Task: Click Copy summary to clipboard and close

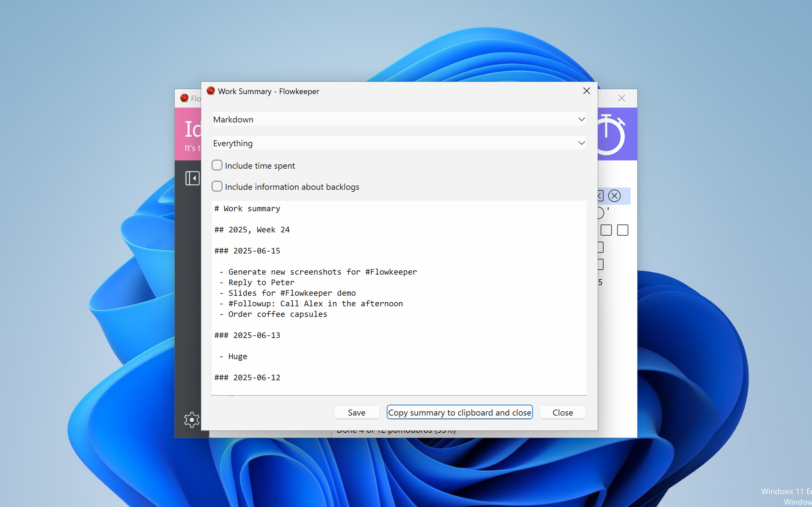Action: 459,413
